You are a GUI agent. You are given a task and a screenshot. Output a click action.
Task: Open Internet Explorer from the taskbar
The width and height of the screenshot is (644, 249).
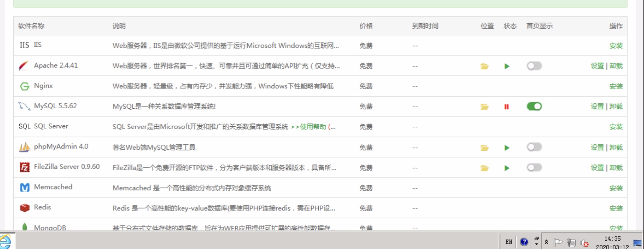pyautogui.click(x=5, y=241)
